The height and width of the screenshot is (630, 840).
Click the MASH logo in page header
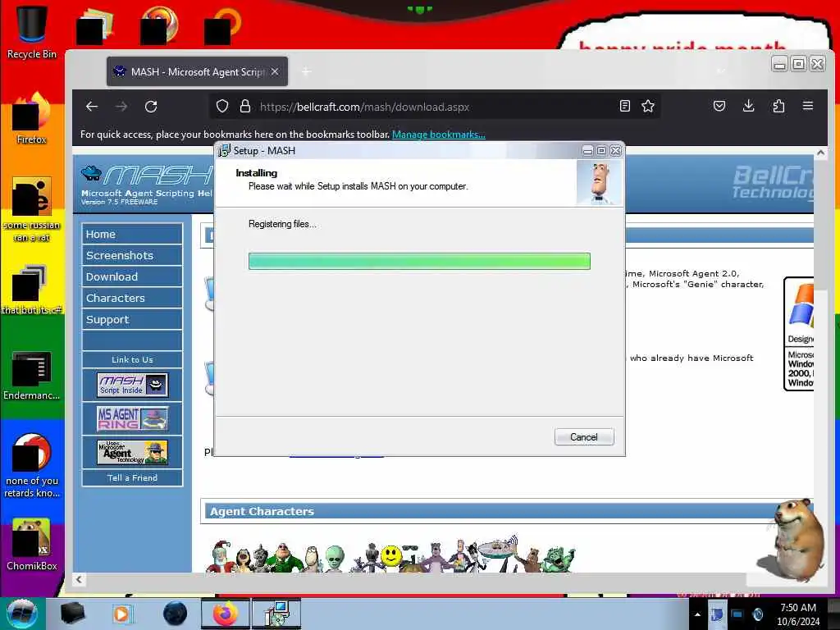146,185
